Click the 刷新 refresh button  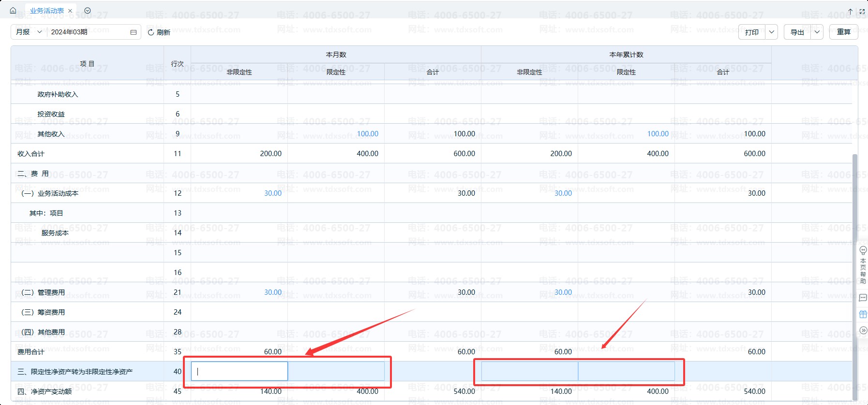159,32
